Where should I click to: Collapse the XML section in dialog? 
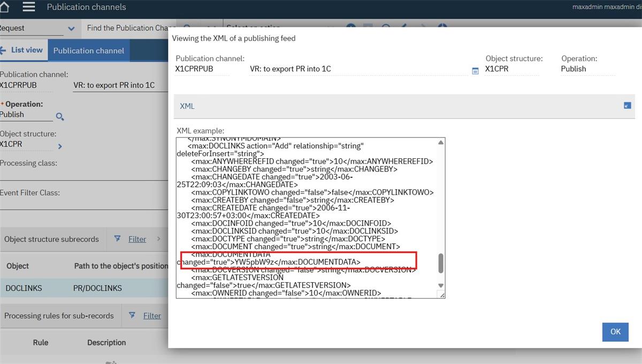pos(628,106)
